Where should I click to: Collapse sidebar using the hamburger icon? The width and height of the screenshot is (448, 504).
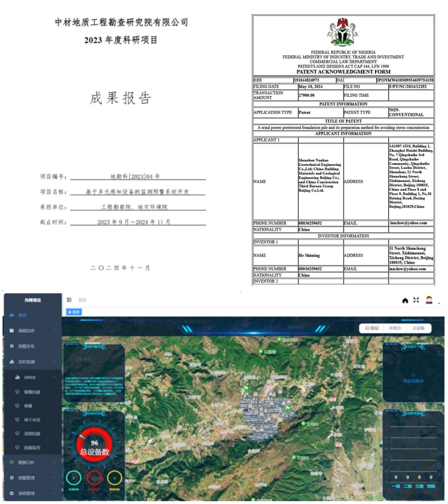click(69, 300)
